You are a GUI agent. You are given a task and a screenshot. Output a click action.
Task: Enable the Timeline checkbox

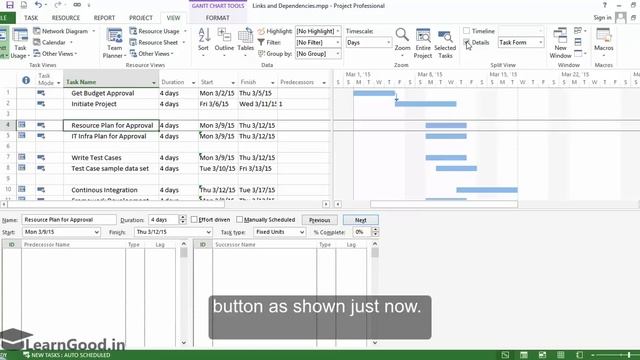(x=466, y=31)
